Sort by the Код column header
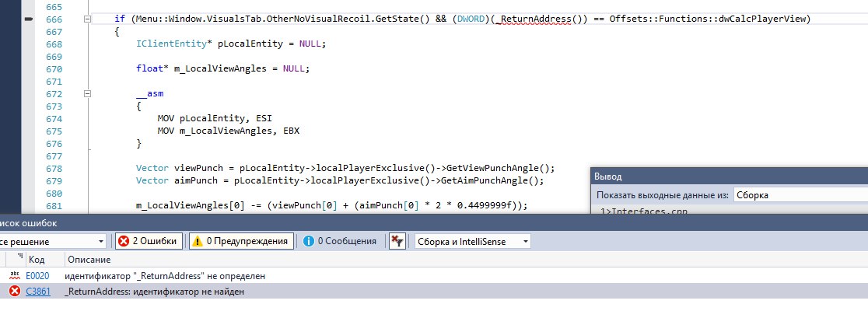Image resolution: width=868 pixels, height=325 pixels. pyautogui.click(x=37, y=259)
